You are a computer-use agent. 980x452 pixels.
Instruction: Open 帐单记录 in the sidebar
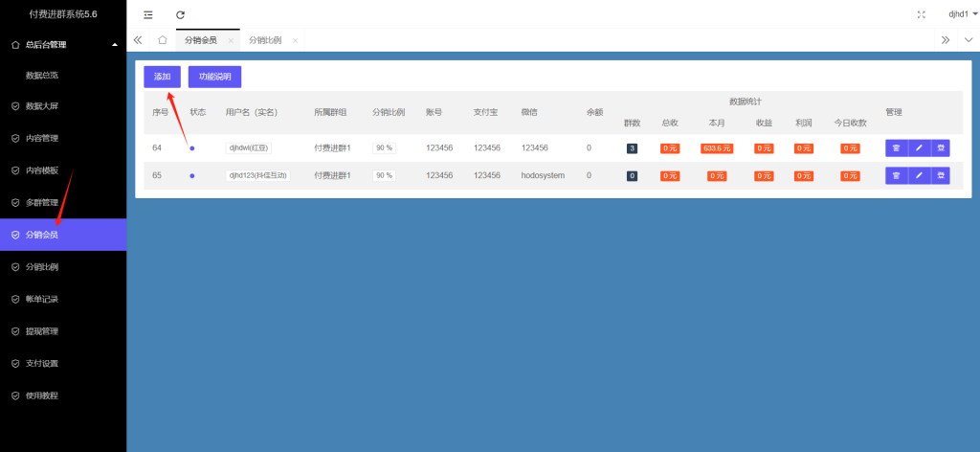click(42, 299)
